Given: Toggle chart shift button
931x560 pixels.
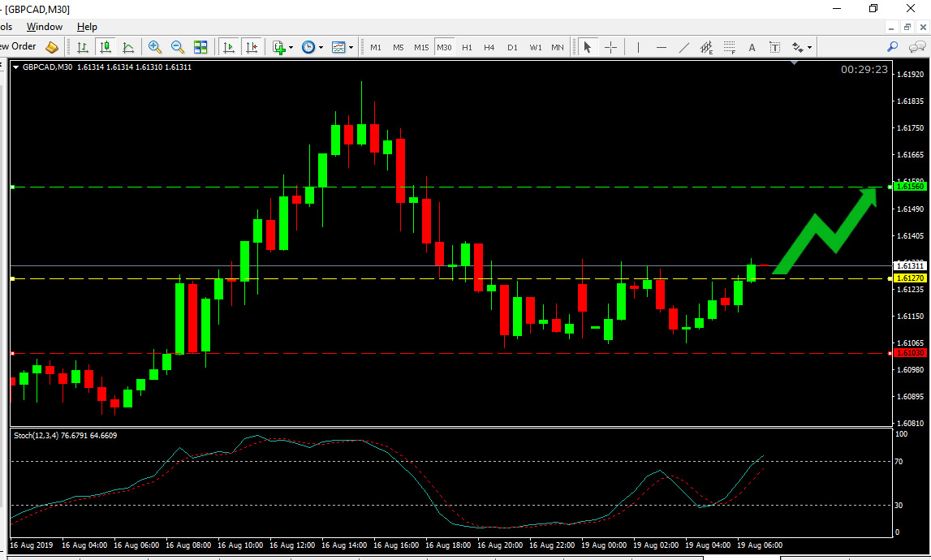Looking at the screenshot, I should [252, 47].
